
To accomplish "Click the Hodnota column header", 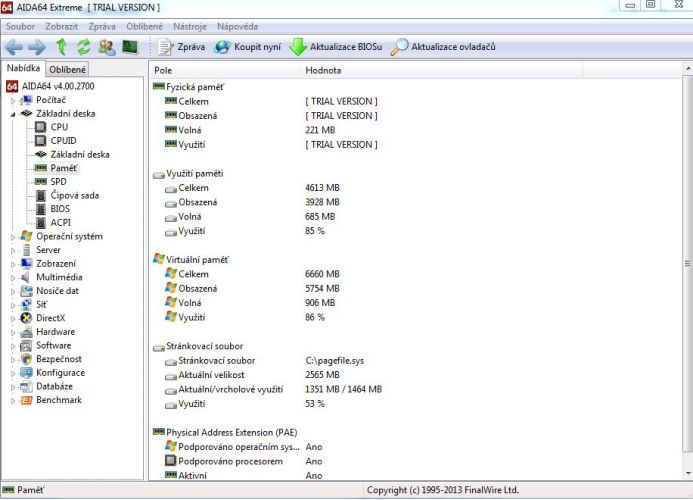I will coord(442,70).
